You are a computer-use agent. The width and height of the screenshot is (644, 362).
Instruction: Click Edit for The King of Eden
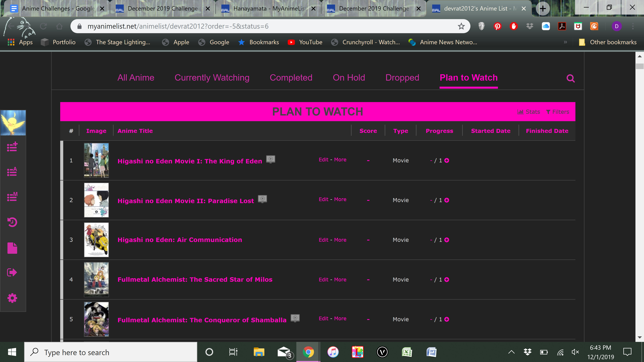323,160
